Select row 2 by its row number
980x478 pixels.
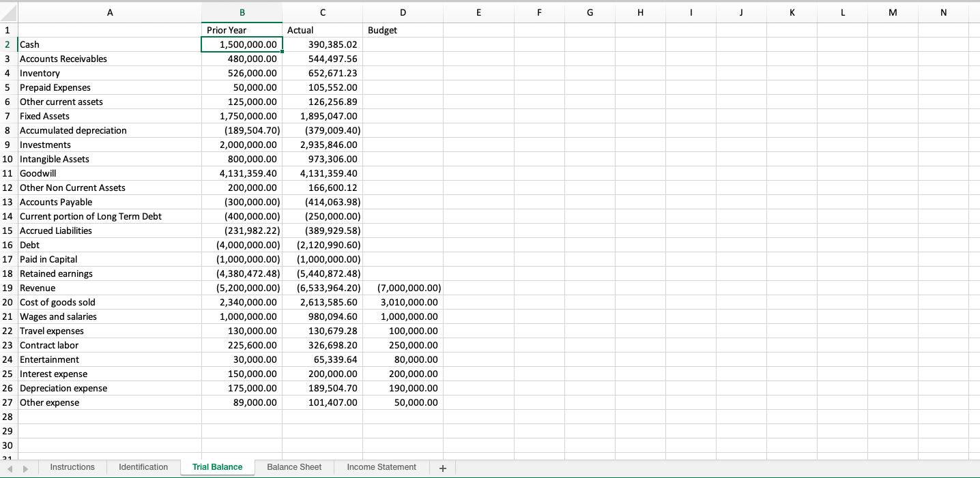[x=8, y=44]
